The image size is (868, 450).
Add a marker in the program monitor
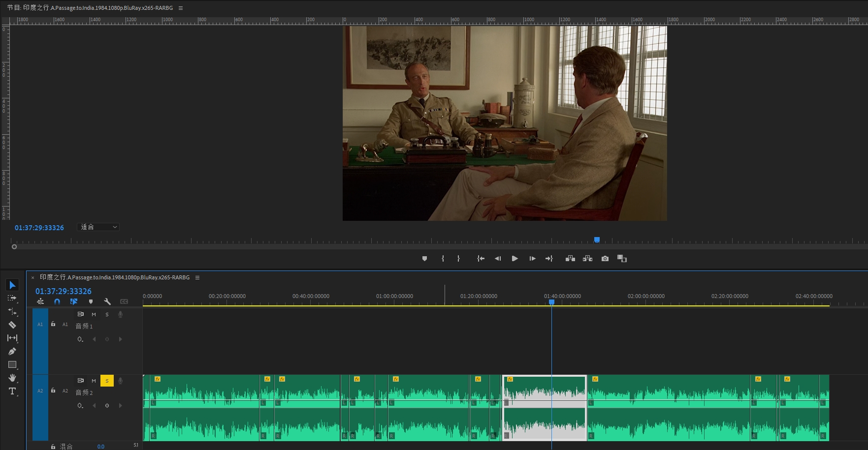point(424,259)
